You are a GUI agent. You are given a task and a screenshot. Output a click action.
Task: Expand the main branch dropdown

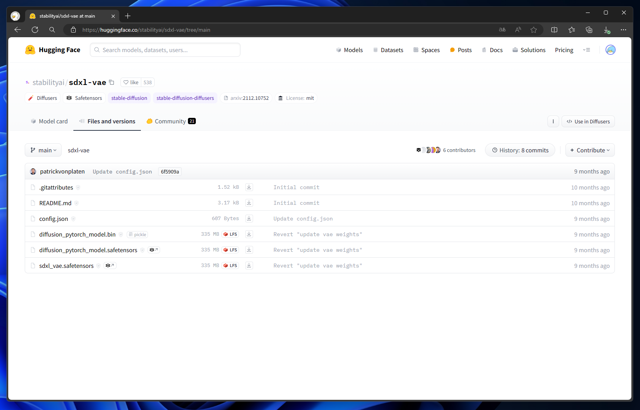click(43, 150)
